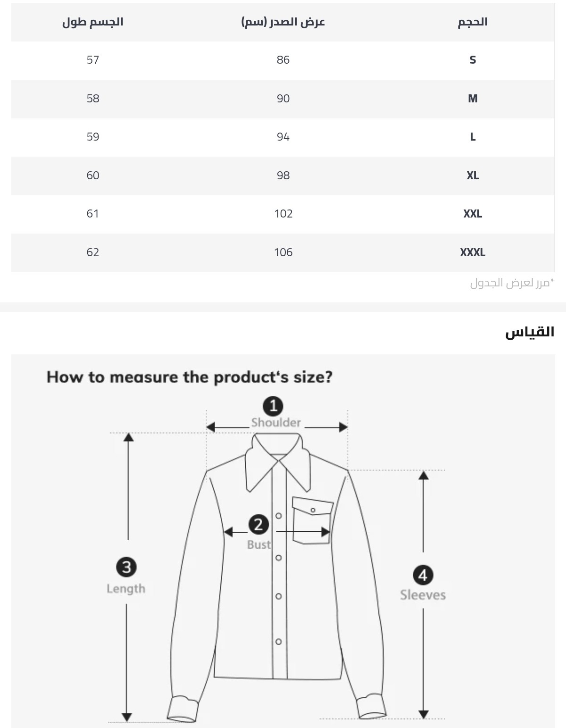This screenshot has height=728, width=566.
Task: Click the الجسم طول column header
Action: 93,22
